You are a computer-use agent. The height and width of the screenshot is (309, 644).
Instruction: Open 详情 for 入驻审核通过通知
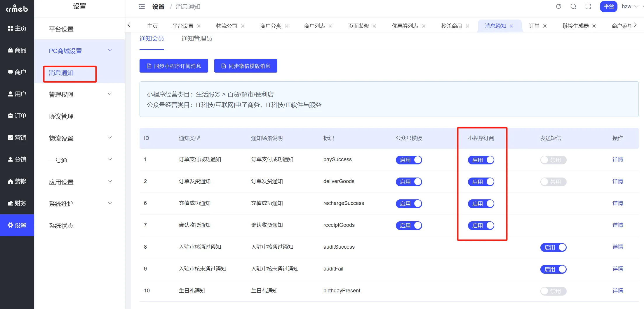pos(617,247)
